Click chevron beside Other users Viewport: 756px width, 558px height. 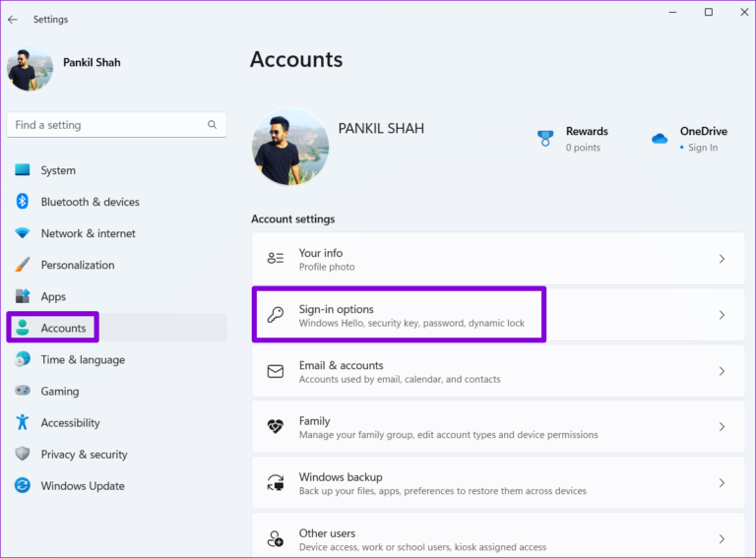[x=722, y=538]
